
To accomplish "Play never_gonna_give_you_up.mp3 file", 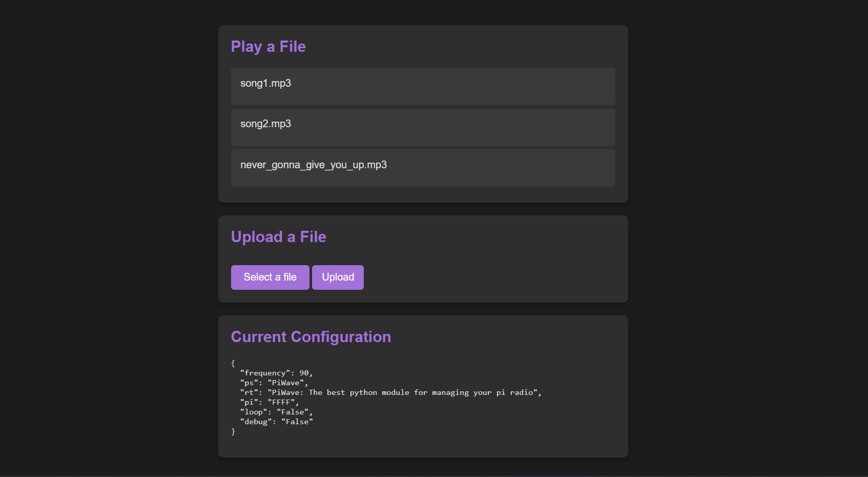I will point(423,168).
